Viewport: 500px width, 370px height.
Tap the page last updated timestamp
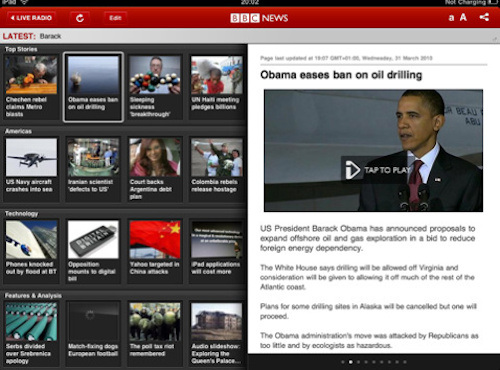click(x=346, y=58)
